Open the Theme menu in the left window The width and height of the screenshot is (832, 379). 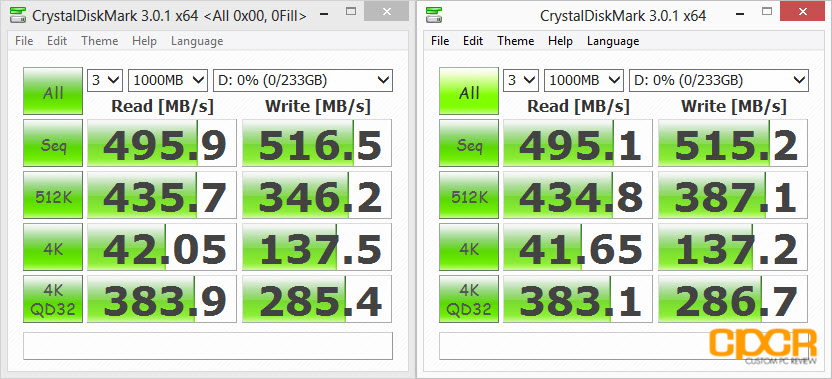tap(99, 41)
